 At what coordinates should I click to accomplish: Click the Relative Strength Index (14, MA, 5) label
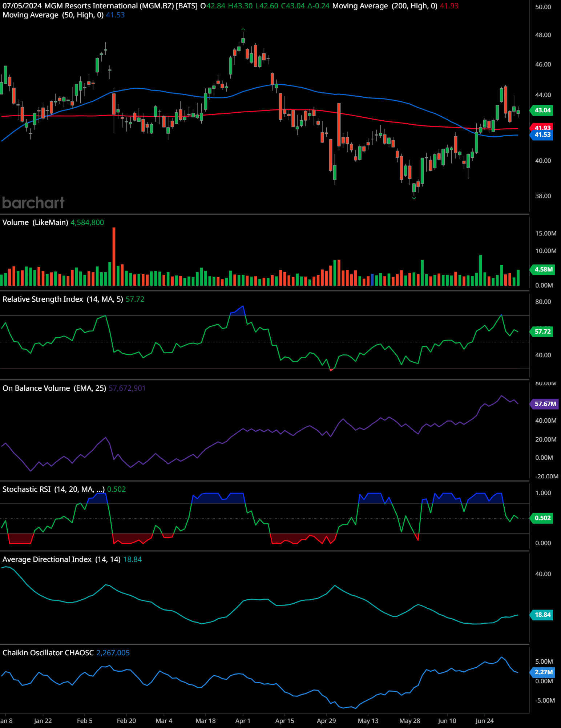coord(62,299)
